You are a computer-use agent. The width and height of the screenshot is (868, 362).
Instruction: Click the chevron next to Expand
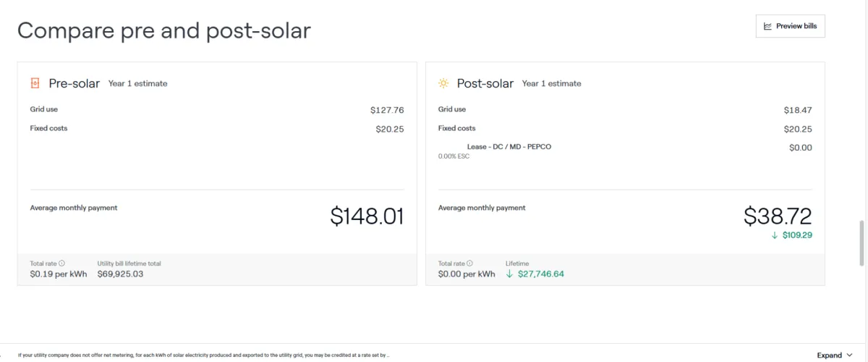point(849,355)
